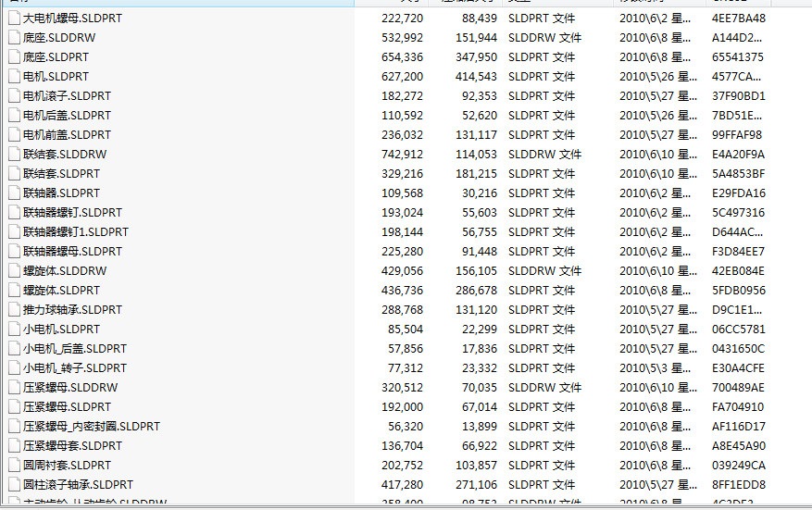
Task: Select the file name 大电机螺母.SLDPRT
Action: pyautogui.click(x=72, y=19)
